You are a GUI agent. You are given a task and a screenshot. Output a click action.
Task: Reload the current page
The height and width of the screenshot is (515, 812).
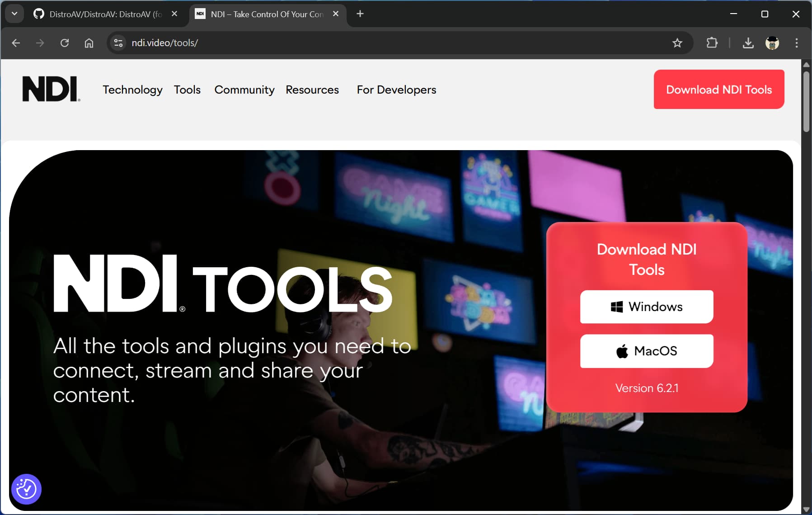(x=65, y=43)
